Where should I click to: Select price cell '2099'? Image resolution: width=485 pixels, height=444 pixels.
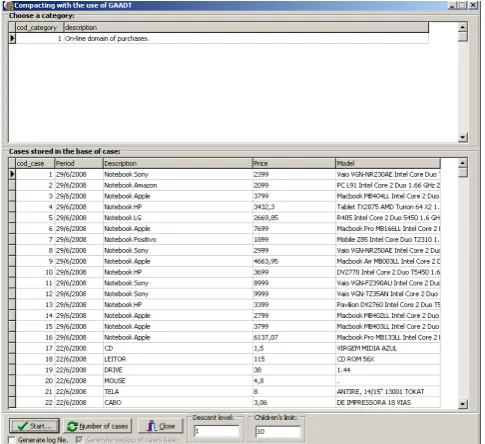click(x=294, y=185)
